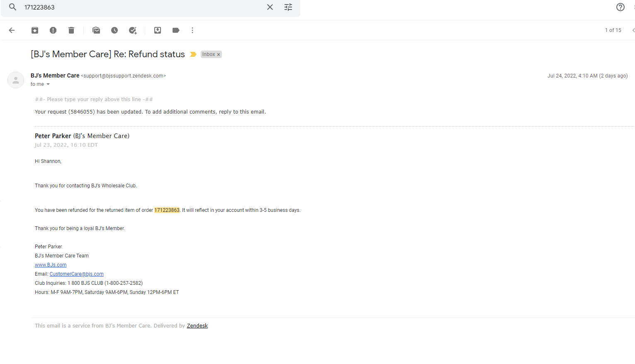Snooze this email with the clock icon

pyautogui.click(x=114, y=30)
